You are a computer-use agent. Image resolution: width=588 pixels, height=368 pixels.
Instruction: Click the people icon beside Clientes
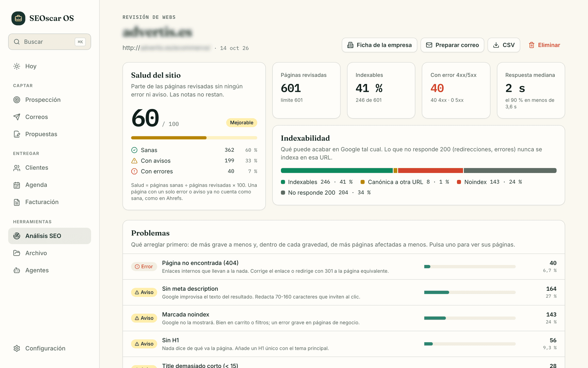17,168
